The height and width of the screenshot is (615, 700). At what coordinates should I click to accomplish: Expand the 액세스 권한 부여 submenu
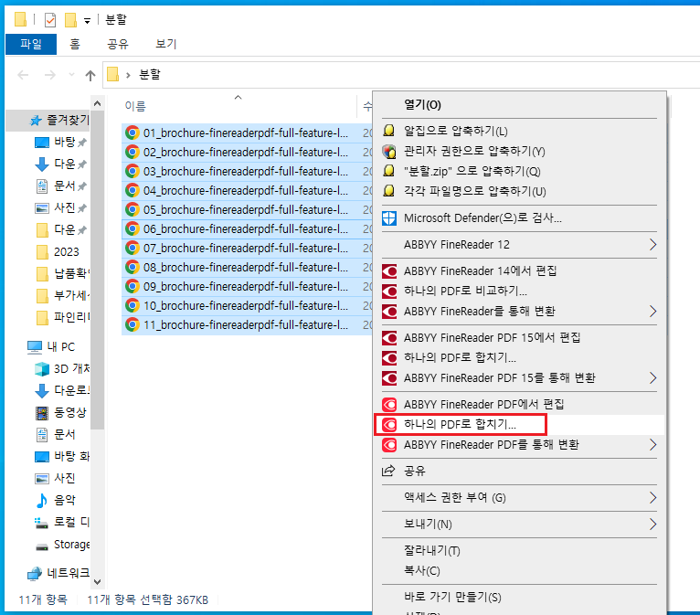pyautogui.click(x=652, y=498)
